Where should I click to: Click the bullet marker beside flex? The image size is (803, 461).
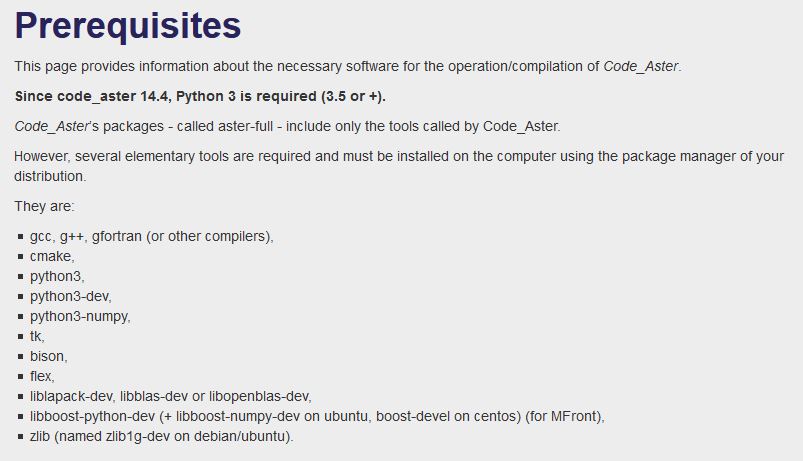click(20, 376)
